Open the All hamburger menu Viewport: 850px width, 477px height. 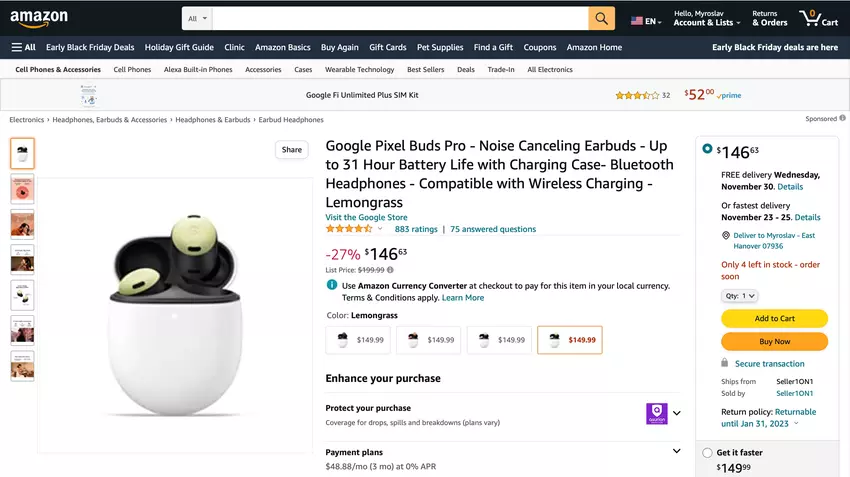[x=23, y=47]
